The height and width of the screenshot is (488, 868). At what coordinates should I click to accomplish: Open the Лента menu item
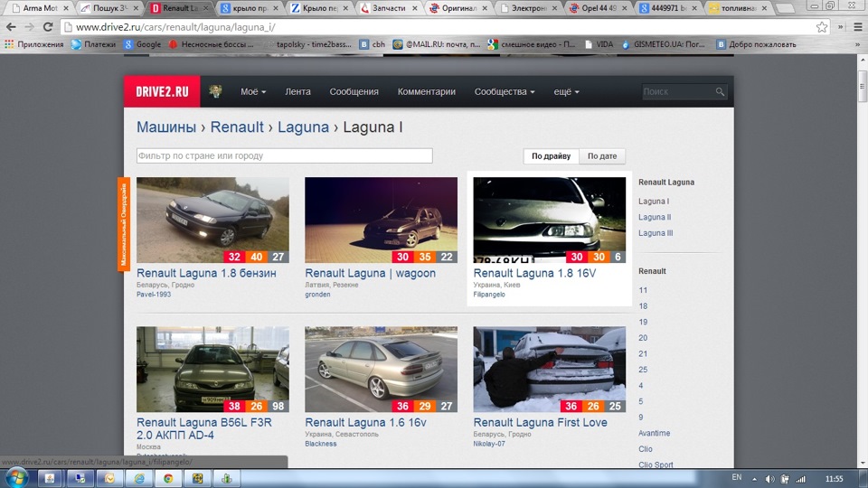click(297, 91)
